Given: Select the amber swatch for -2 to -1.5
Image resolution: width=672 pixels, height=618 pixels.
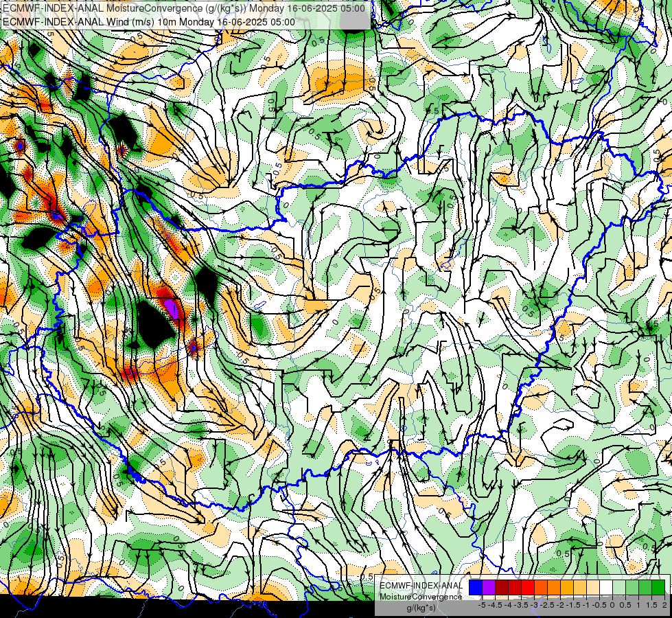Looking at the screenshot, I should [x=567, y=587].
